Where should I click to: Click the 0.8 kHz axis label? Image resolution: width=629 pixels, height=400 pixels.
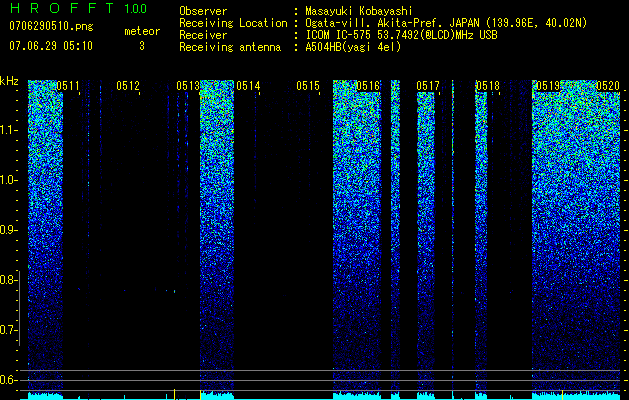[8, 280]
